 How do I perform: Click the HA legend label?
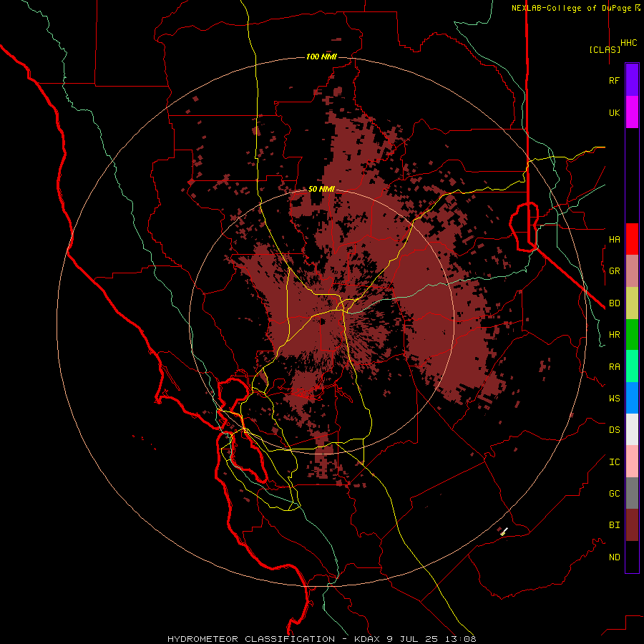click(614, 239)
